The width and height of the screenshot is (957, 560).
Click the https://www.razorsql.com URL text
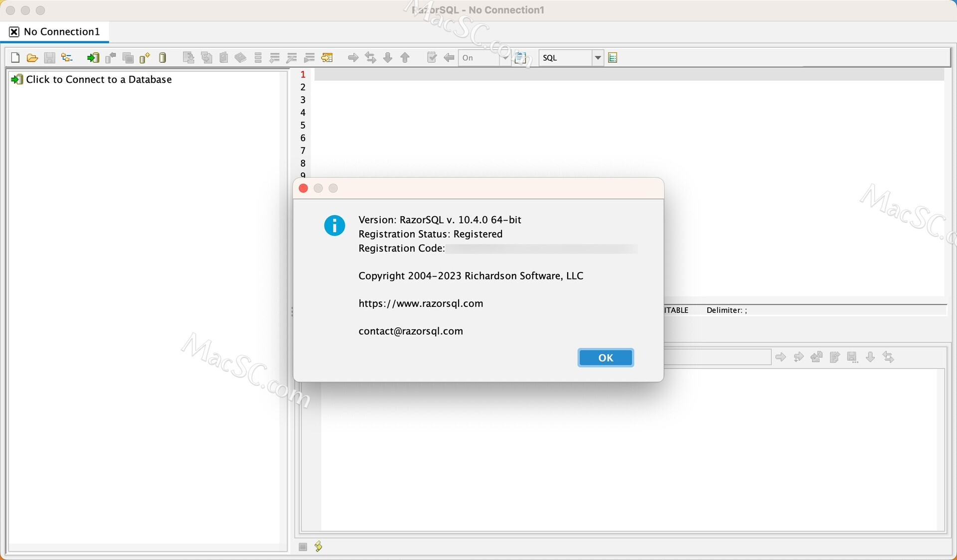click(x=421, y=303)
